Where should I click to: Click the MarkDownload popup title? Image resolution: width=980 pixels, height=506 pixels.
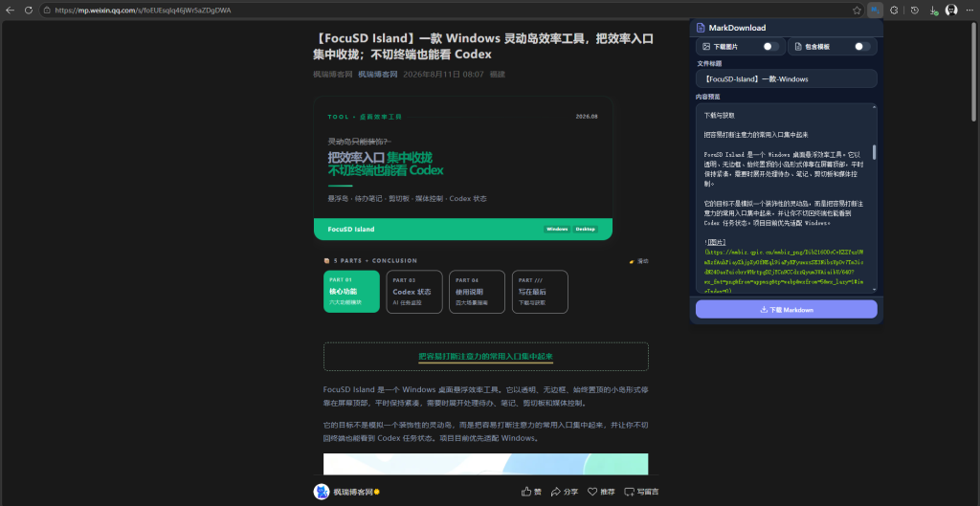coord(737,28)
